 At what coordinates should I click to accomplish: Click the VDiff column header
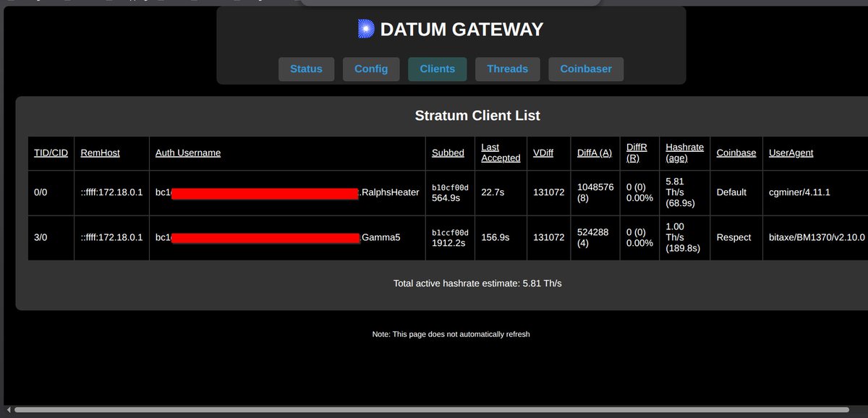(x=544, y=153)
